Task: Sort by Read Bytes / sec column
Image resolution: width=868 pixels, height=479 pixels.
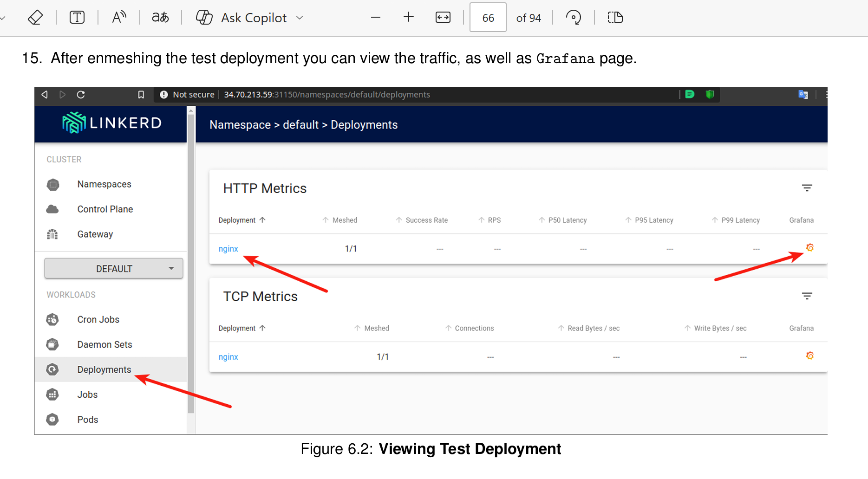Action: click(x=589, y=328)
